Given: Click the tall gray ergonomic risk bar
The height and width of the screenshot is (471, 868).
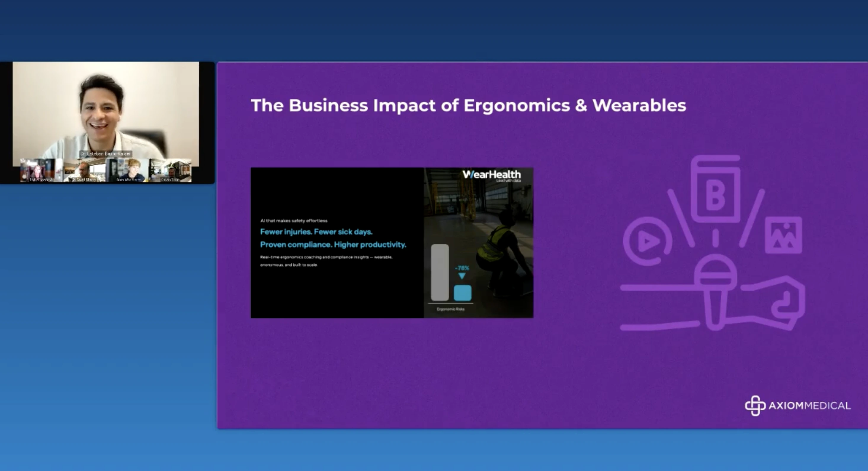Looking at the screenshot, I should [440, 272].
